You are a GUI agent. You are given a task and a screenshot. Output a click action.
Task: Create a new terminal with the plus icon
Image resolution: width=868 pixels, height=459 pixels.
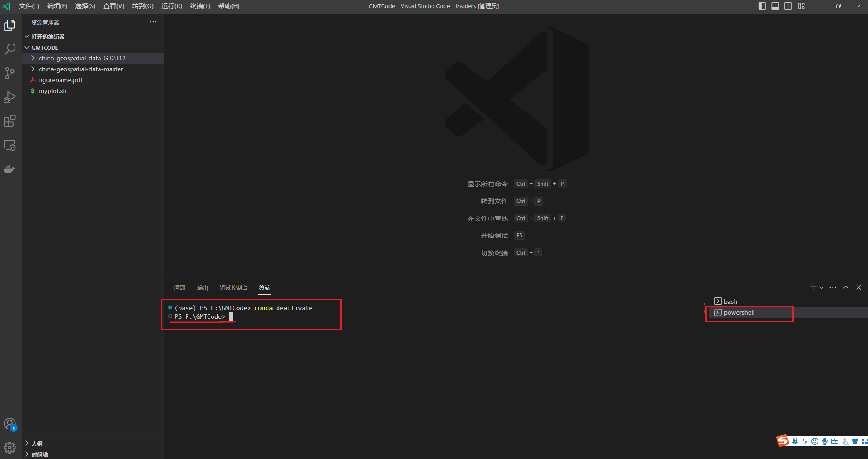click(x=812, y=287)
